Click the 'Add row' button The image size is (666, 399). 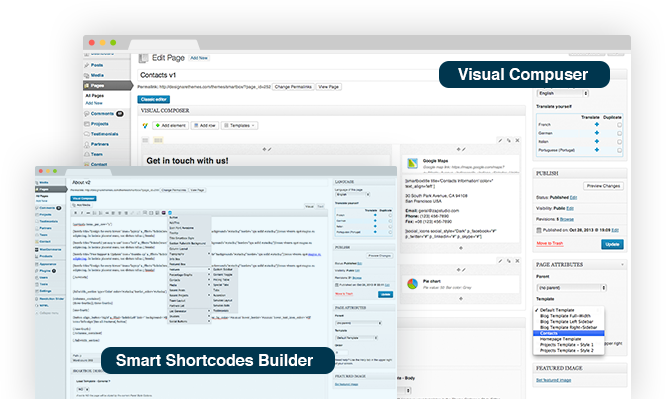(x=205, y=126)
